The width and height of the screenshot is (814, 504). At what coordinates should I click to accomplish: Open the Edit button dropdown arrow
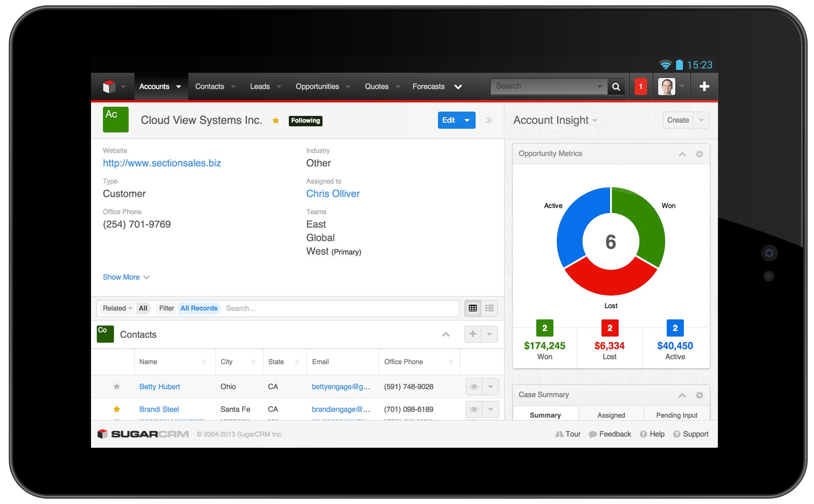[x=467, y=120]
